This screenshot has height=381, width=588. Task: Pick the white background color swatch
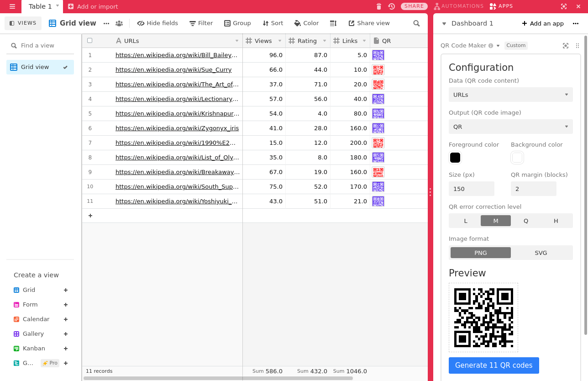coord(517,158)
